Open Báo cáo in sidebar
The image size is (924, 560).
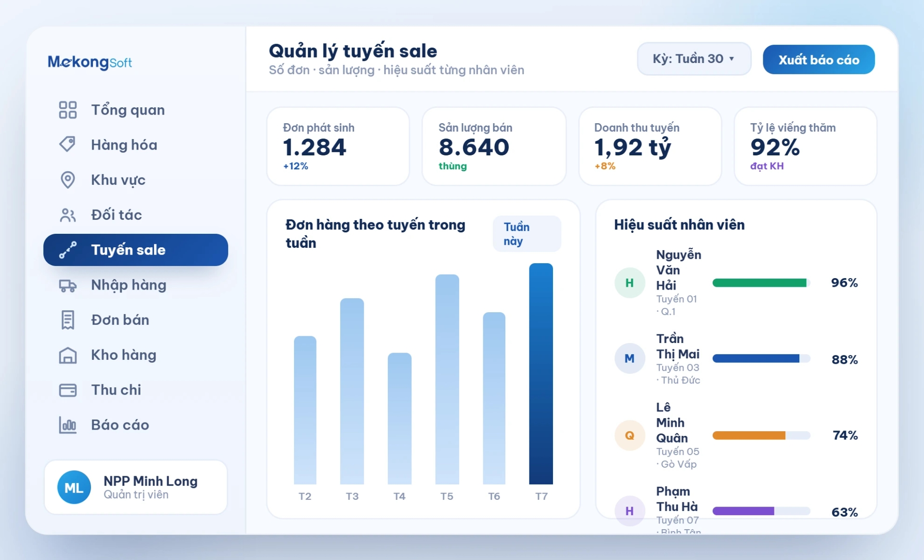point(136,425)
